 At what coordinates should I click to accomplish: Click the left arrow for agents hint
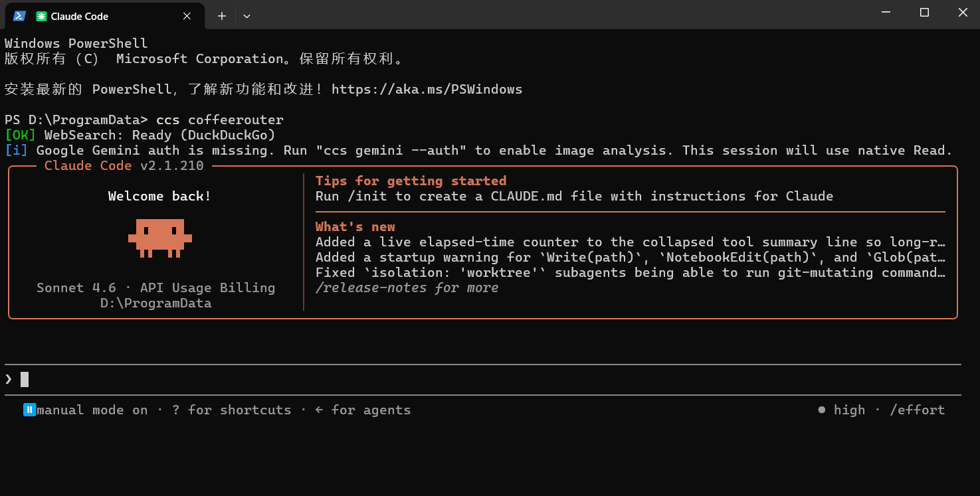tap(363, 410)
